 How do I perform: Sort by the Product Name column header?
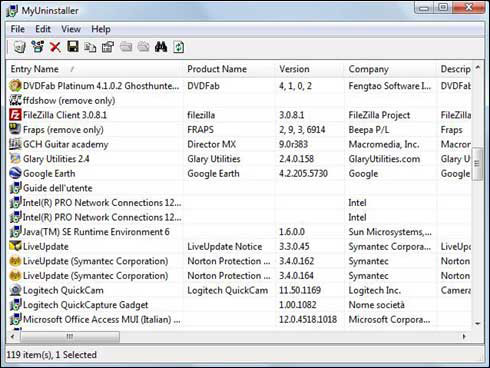coord(229,69)
